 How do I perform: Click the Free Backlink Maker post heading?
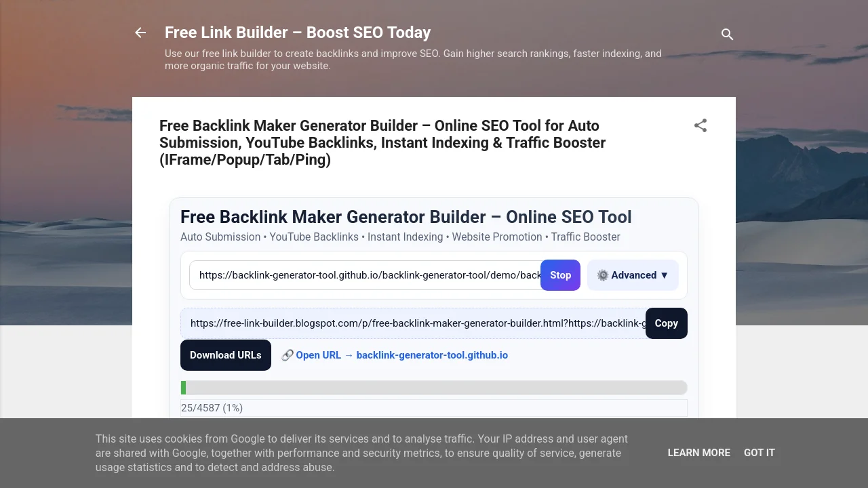point(382,143)
